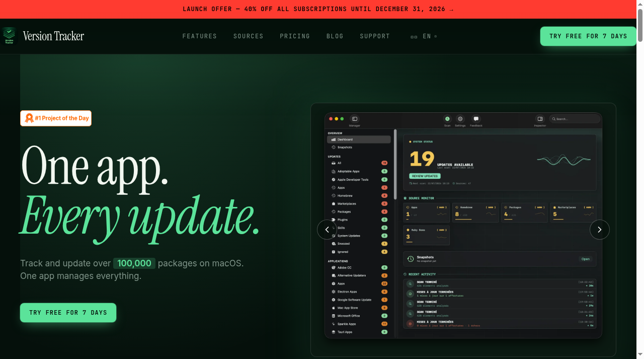This screenshot has width=644, height=359.
Task: Click the 'SCAN TERMINÉ' row with +29s
Action: click(501, 304)
